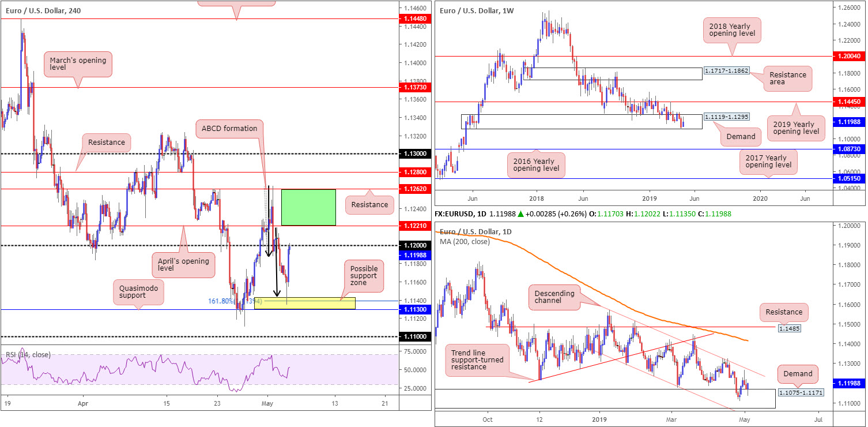Select the '2019 Yearly opening level' callout

pos(795,128)
